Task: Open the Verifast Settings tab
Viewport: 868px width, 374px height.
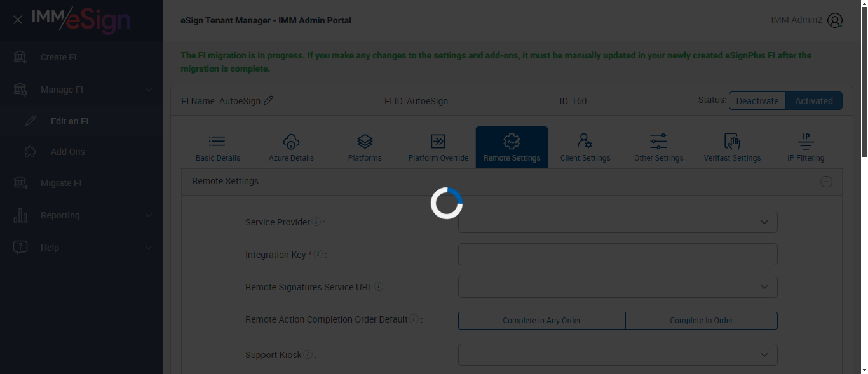Action: click(x=732, y=147)
